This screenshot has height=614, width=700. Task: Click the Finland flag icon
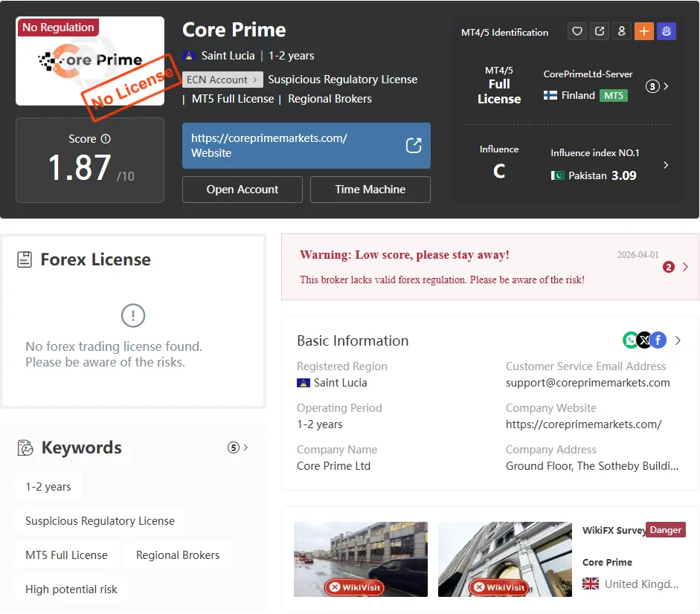(550, 95)
